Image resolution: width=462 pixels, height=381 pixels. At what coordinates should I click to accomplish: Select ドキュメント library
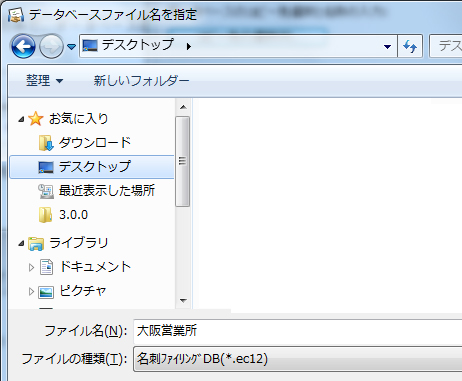(x=95, y=267)
